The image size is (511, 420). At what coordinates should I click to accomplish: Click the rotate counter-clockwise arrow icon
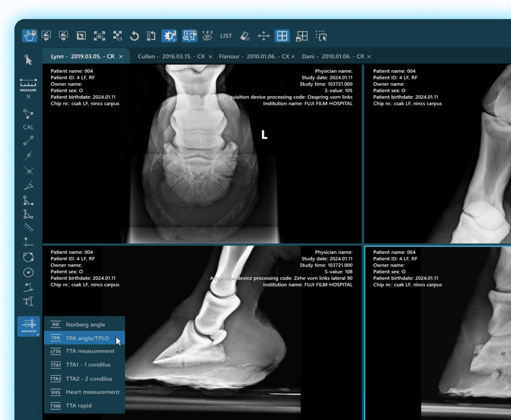coord(134,36)
